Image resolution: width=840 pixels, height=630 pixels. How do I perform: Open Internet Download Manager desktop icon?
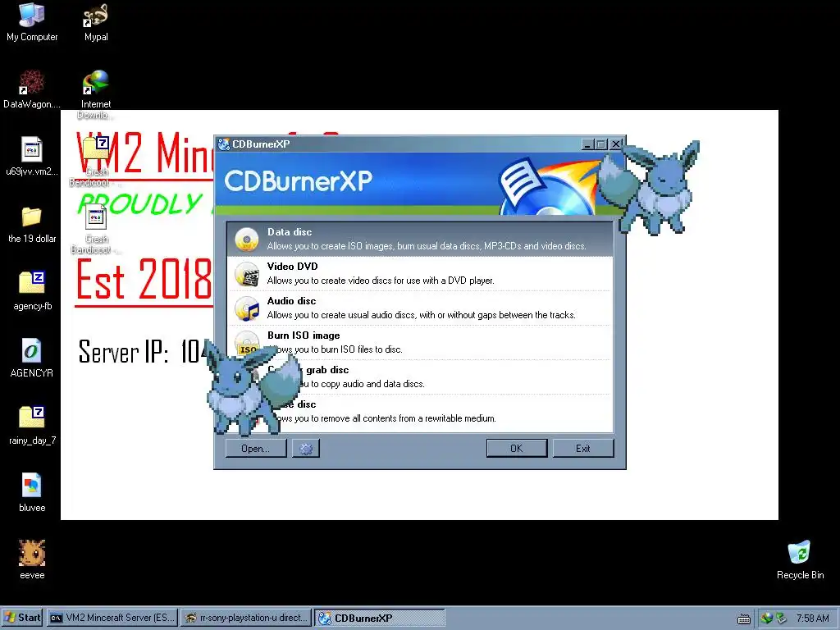coord(96,82)
